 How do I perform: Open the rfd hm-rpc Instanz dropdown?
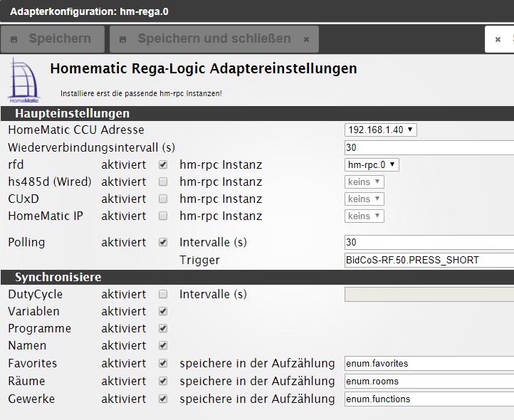pos(372,164)
